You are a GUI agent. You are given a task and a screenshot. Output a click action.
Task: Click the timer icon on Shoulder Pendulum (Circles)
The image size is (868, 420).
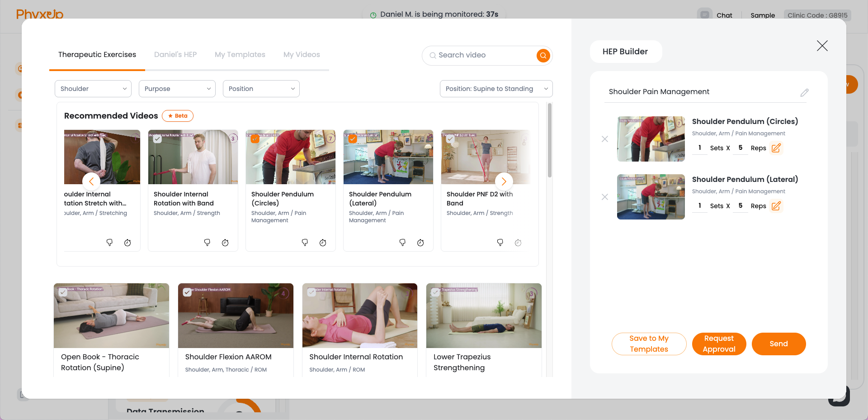pos(323,243)
